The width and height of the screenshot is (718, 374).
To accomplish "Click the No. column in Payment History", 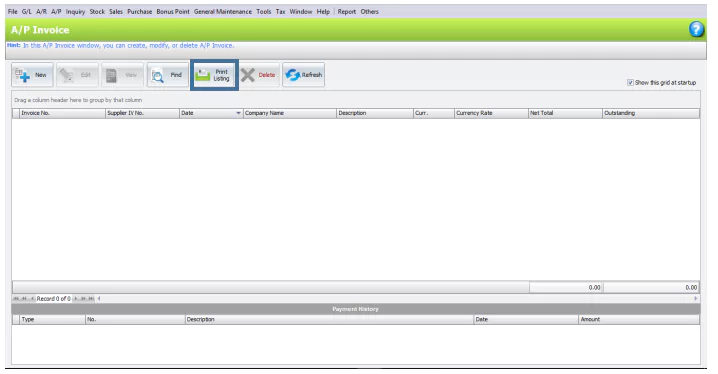I will click(x=135, y=320).
